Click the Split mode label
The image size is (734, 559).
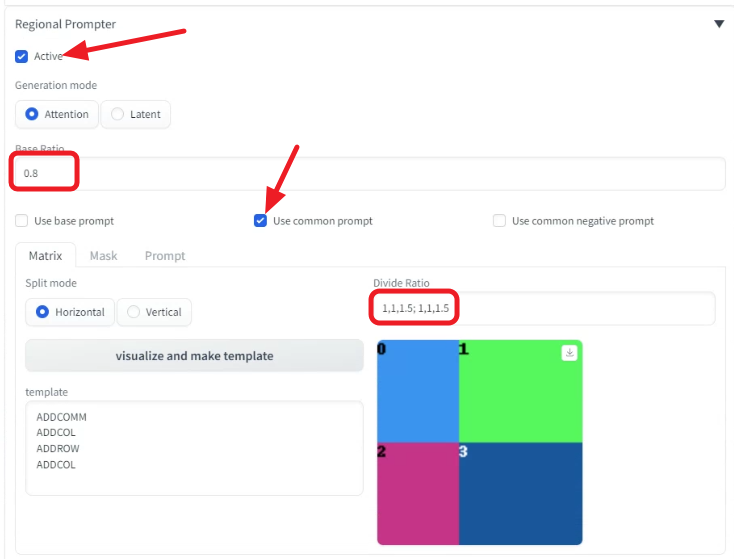click(x=51, y=283)
